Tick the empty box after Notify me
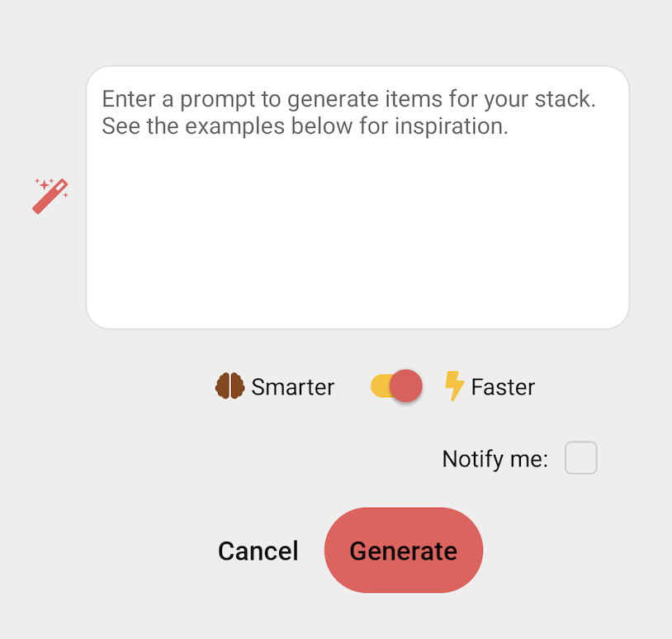The image size is (672, 639). [580, 458]
